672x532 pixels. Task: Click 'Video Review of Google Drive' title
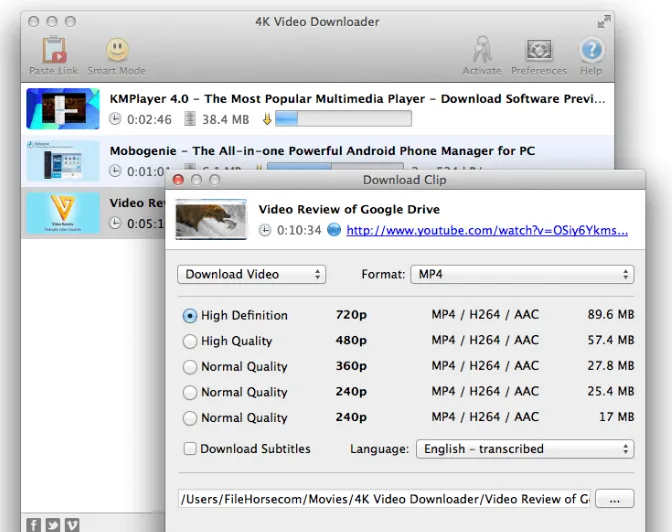[349, 209]
